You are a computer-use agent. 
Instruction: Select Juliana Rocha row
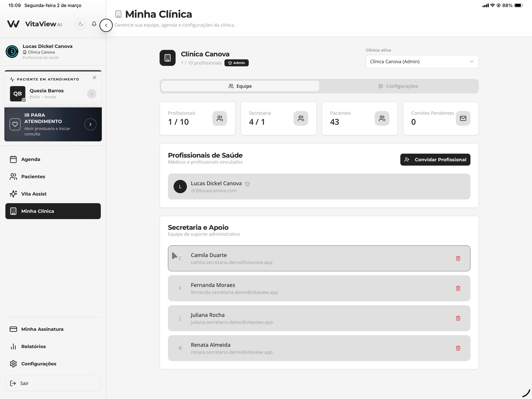point(319,318)
